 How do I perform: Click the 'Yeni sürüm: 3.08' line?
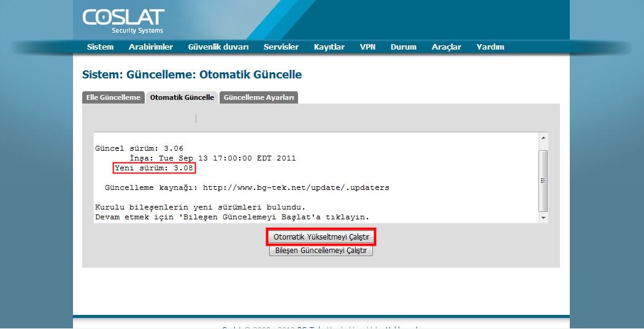(x=154, y=168)
